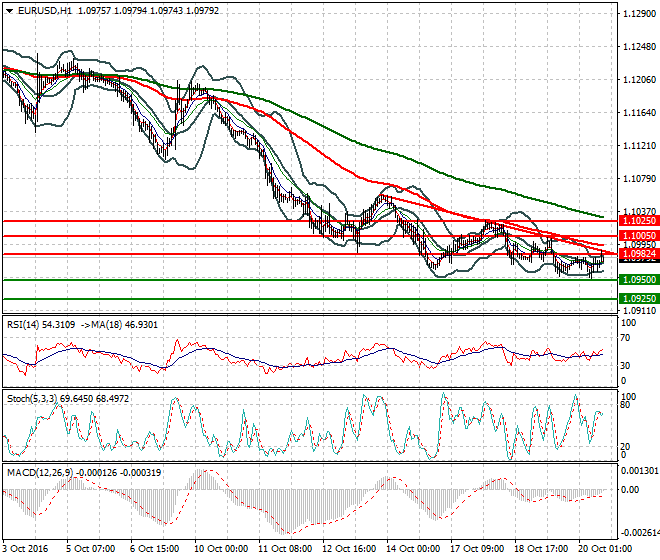Image resolution: width=660 pixels, height=560 pixels.
Task: Click the 1.12920 value on price scale
Action: 638,14
